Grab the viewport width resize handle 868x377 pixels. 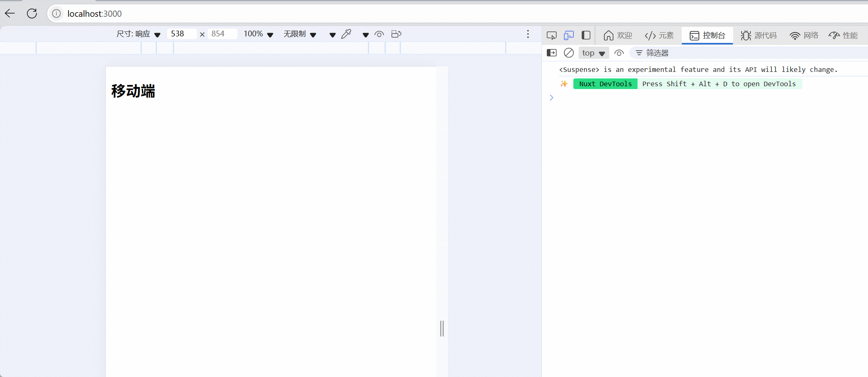coord(442,328)
